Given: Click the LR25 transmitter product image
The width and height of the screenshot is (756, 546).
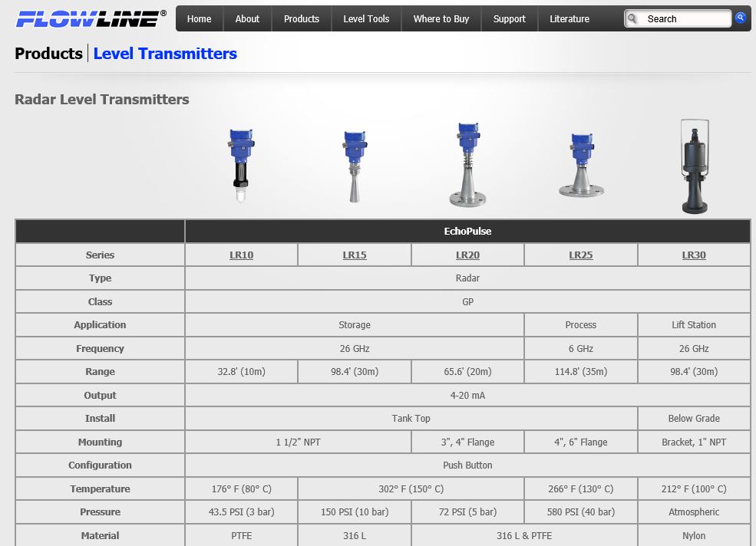Looking at the screenshot, I should [x=582, y=165].
